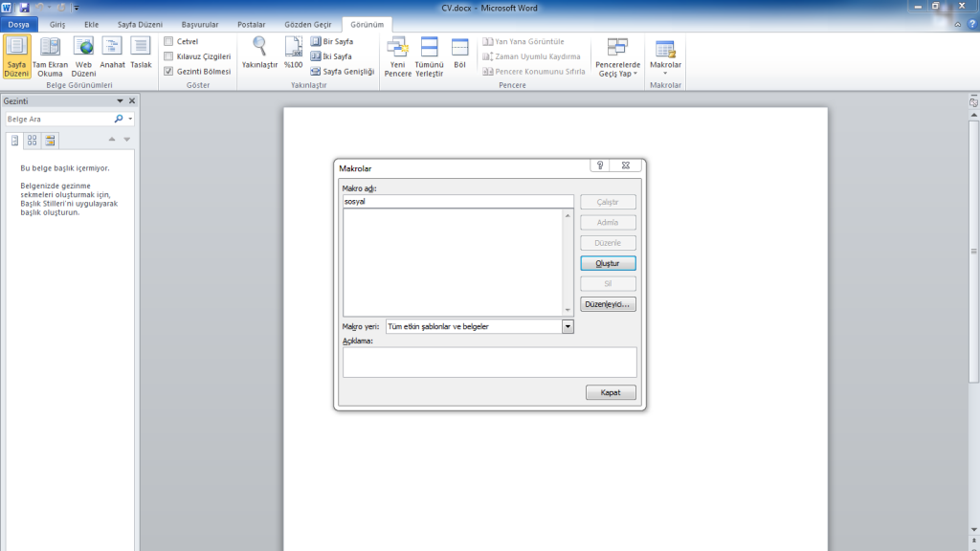Open Yeni Pencere
The width and height of the screenshot is (980, 551).
click(397, 48)
